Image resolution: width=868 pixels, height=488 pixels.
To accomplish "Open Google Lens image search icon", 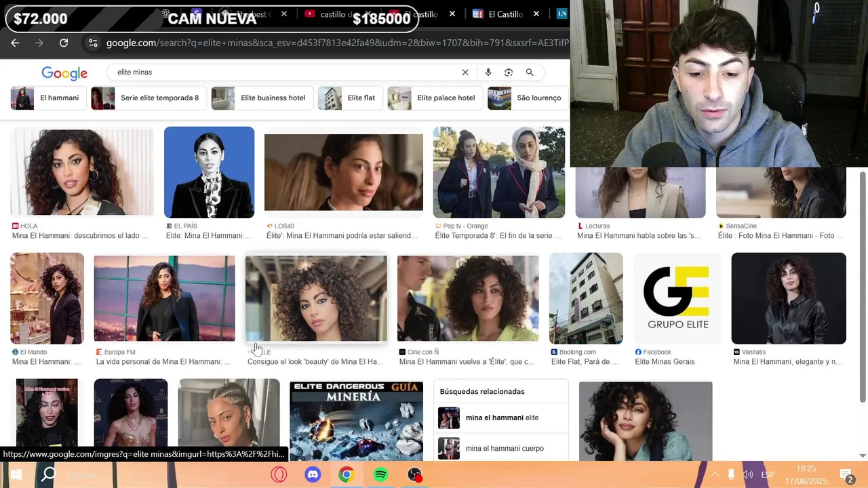I will (x=509, y=73).
